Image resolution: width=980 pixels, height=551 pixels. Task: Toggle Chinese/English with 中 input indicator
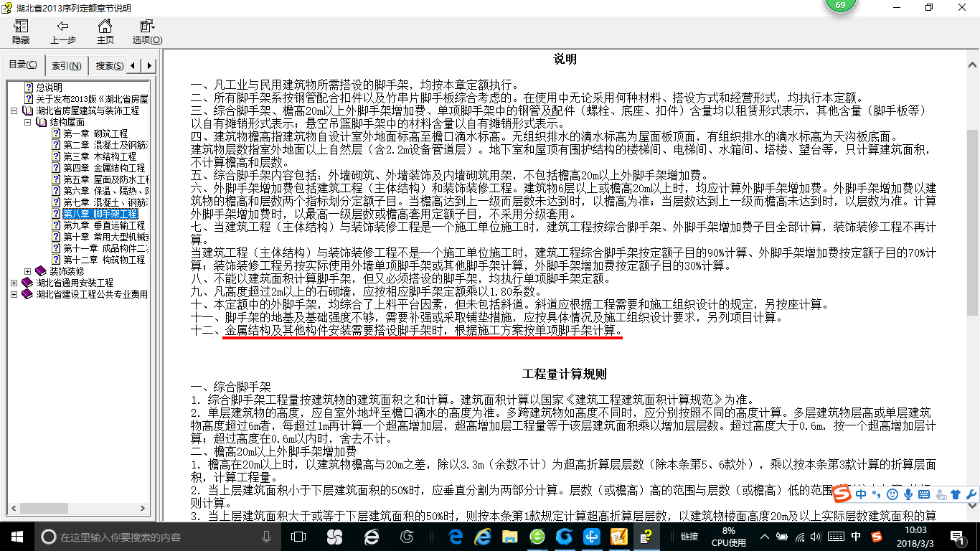tap(860, 494)
